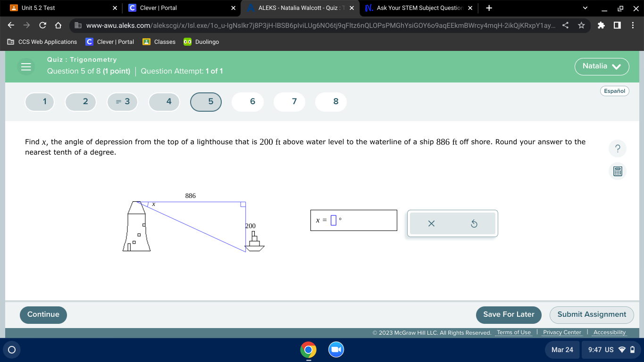The height and width of the screenshot is (362, 644).
Task: Click the question mark help icon
Action: (x=617, y=148)
